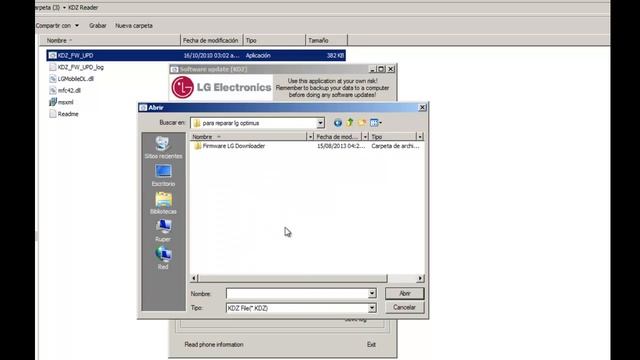Image resolution: width=640 pixels, height=360 pixels.
Task: Click the horizontal scrollbar thumb in file list
Action: point(292,278)
